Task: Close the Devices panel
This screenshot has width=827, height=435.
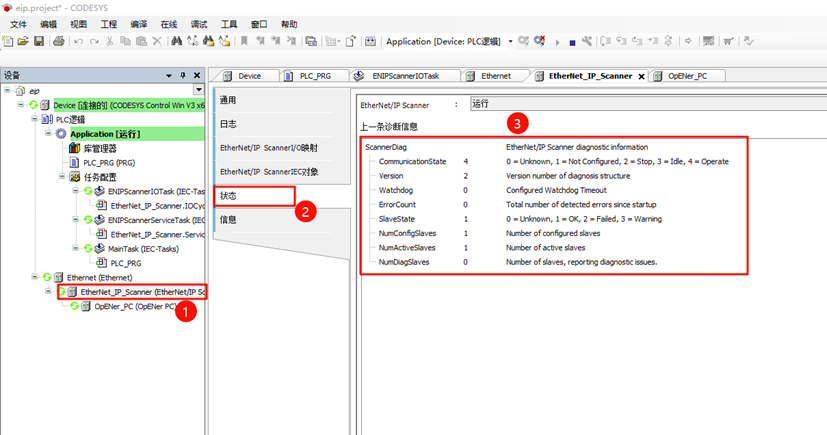Action: tap(197, 75)
